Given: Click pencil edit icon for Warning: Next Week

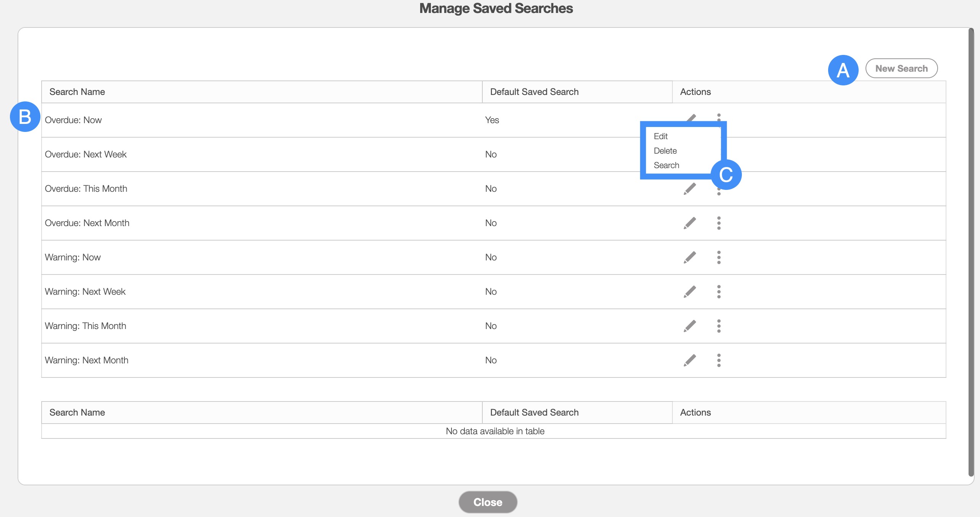Looking at the screenshot, I should 690,292.
